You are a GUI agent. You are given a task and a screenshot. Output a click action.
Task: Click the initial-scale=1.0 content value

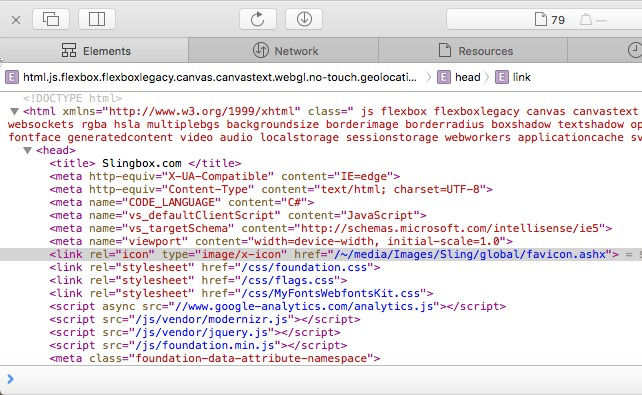443,242
